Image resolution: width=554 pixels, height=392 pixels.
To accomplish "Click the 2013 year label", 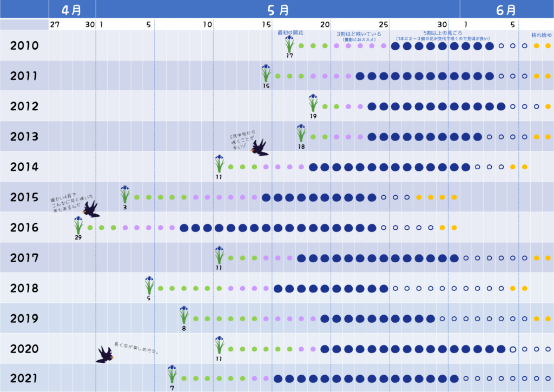I will click(x=24, y=137).
